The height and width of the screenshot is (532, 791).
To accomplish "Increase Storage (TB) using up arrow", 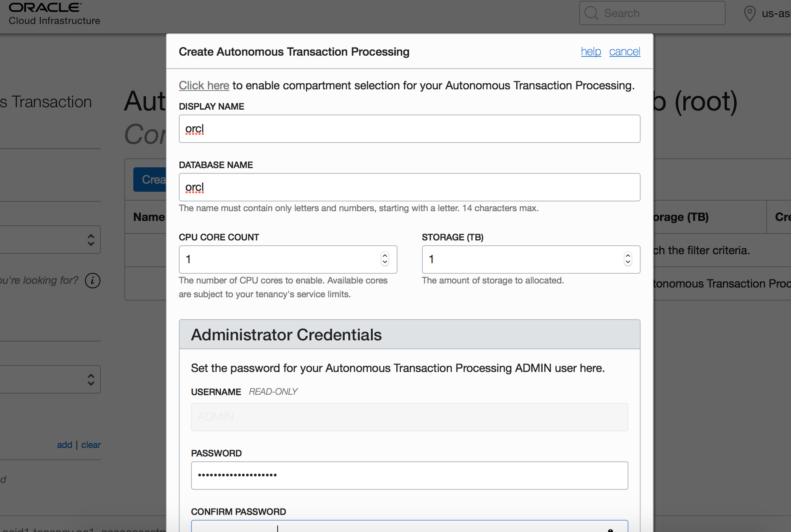I will 628,256.
